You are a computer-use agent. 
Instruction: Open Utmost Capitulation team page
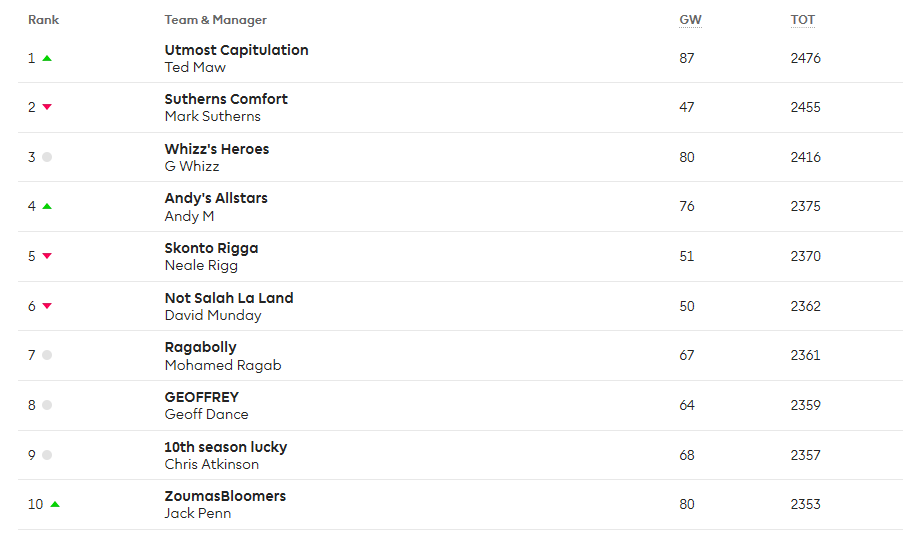point(236,50)
